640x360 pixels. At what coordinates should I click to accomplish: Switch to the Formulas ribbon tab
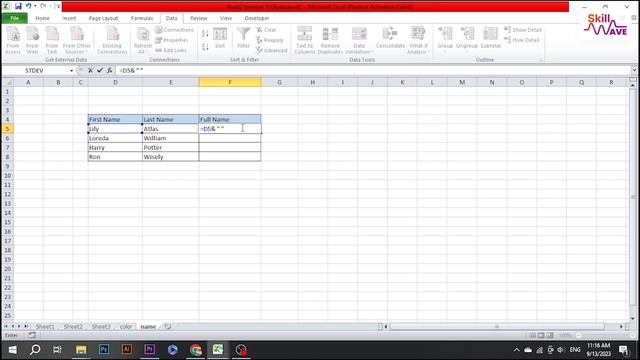[142, 18]
